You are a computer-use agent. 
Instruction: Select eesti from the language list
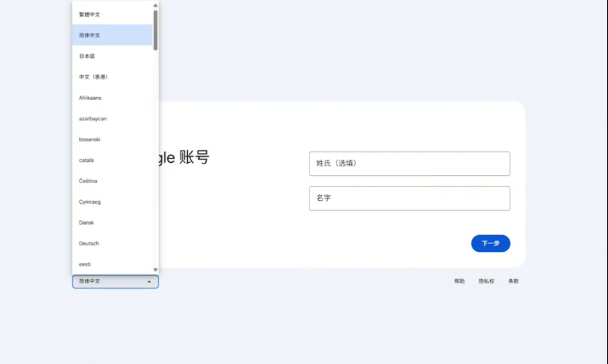[85, 264]
